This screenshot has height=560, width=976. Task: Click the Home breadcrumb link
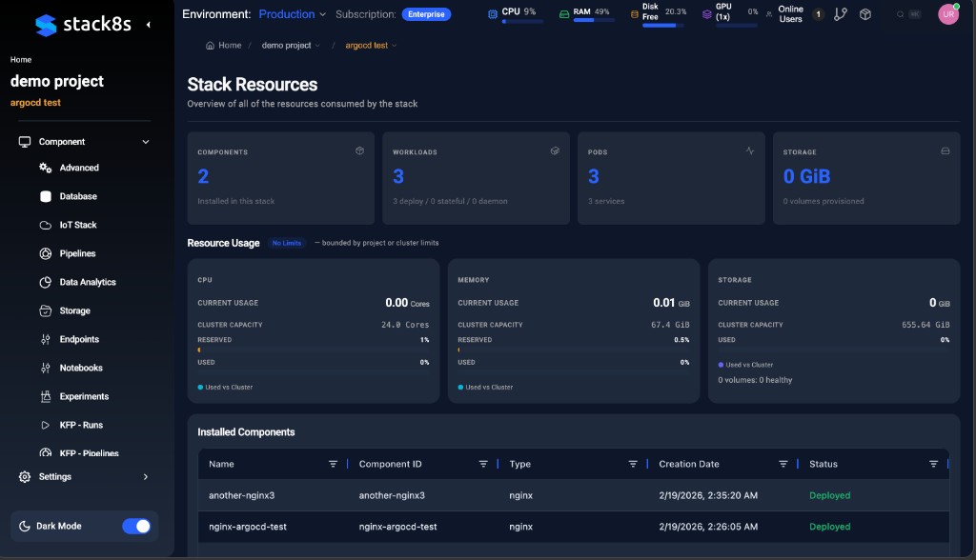(230, 46)
